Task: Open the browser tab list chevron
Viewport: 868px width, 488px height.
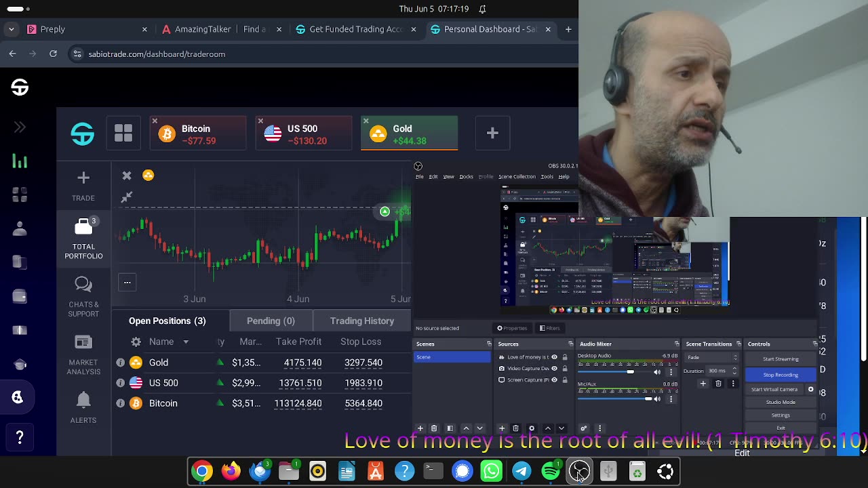Action: click(x=12, y=29)
